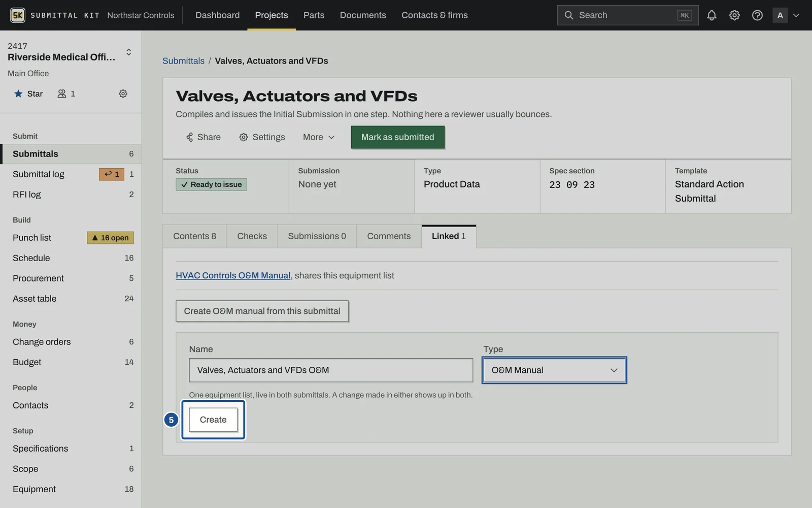Open submittal Settings
The height and width of the screenshot is (508, 812).
(x=262, y=137)
